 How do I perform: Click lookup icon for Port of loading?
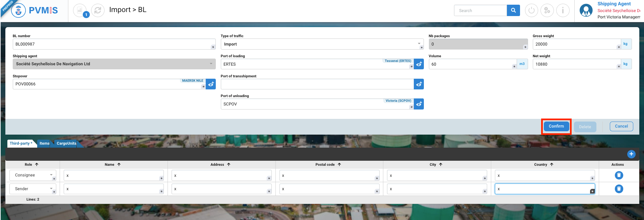419,64
